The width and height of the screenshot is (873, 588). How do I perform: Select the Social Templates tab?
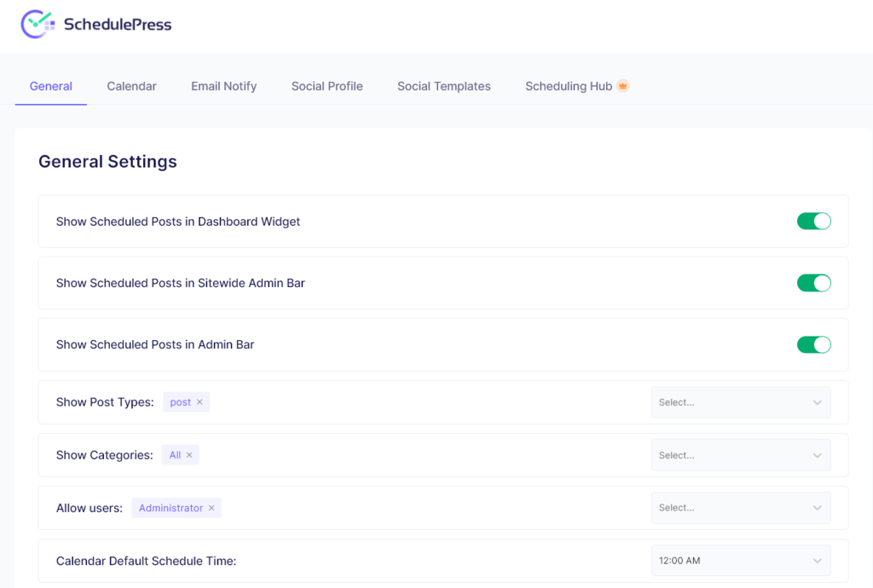[443, 85]
